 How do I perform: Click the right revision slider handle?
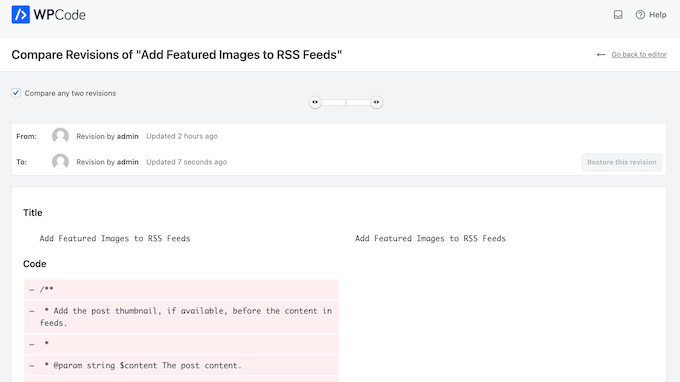376,102
